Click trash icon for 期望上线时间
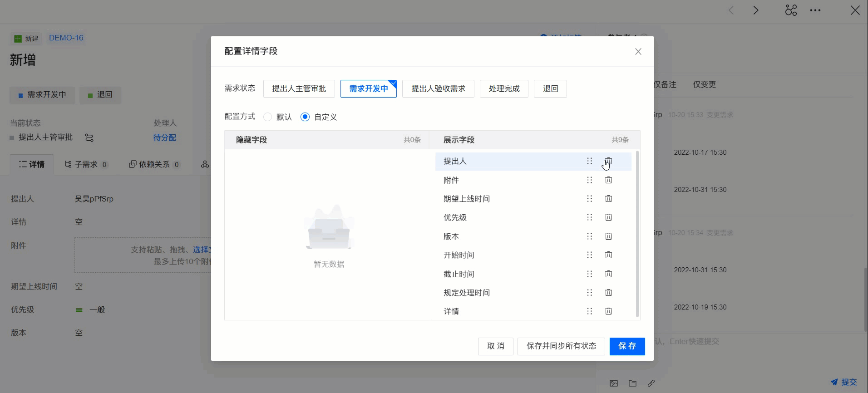This screenshot has width=868, height=393. point(608,199)
